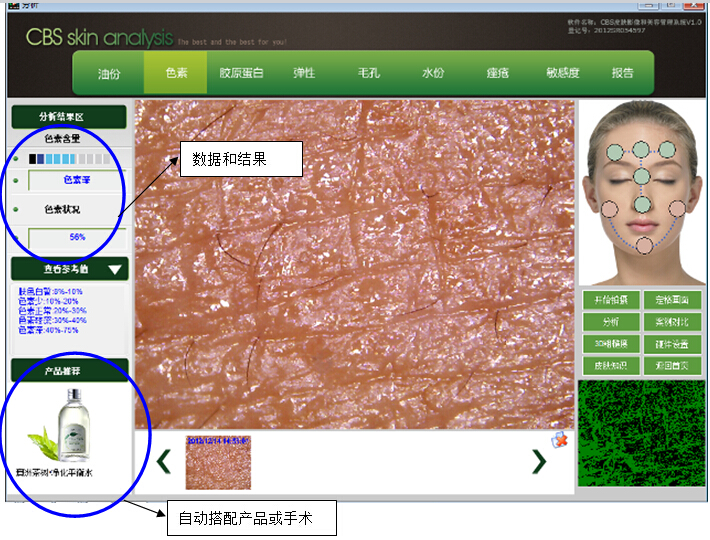Open the 油份 oil analysis tab
Viewport: 710px width, 540px height.
(109, 73)
